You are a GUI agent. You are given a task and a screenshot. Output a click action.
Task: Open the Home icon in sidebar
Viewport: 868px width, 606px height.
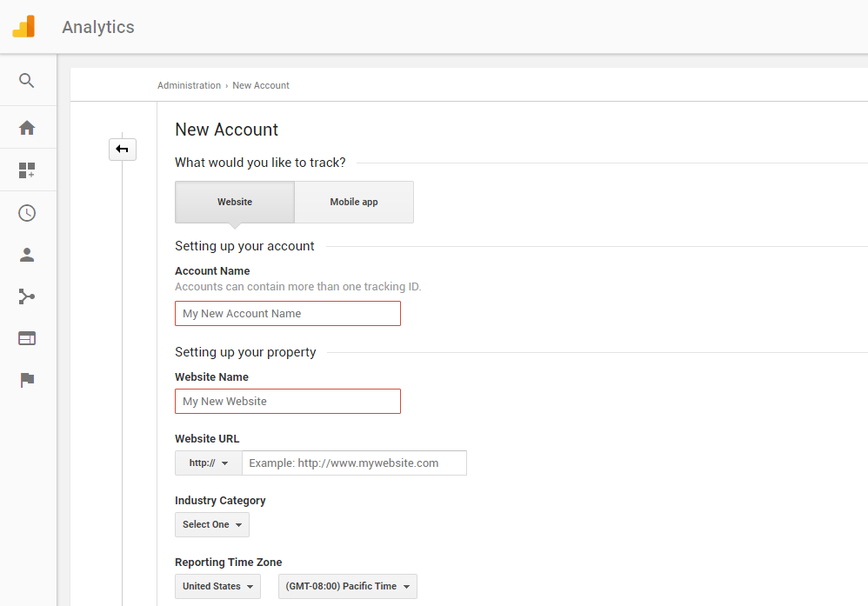27,128
